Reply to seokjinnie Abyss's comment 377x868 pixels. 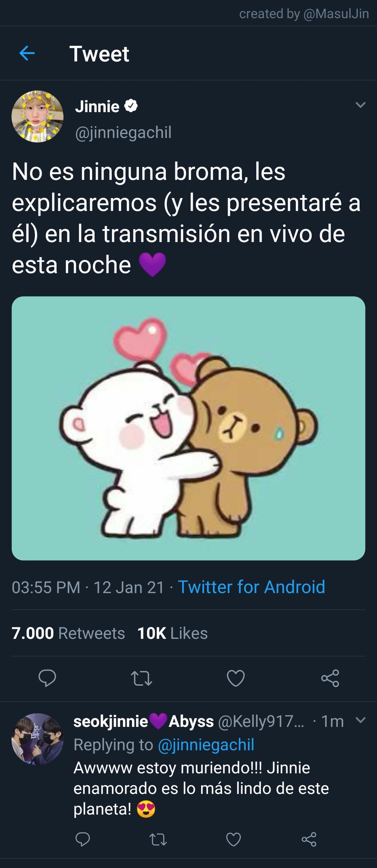[83, 840]
